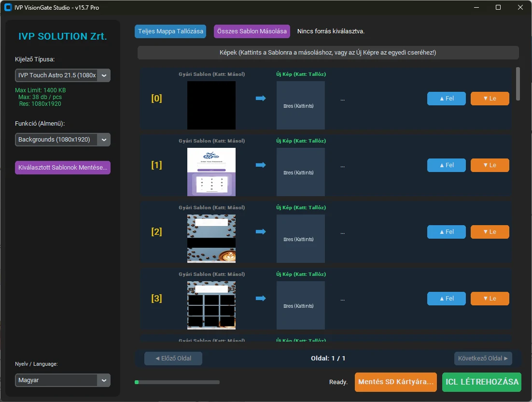The image size is (532, 402).
Task: Copy the password keypad template thumbnail in row [1]
Action: click(x=211, y=172)
